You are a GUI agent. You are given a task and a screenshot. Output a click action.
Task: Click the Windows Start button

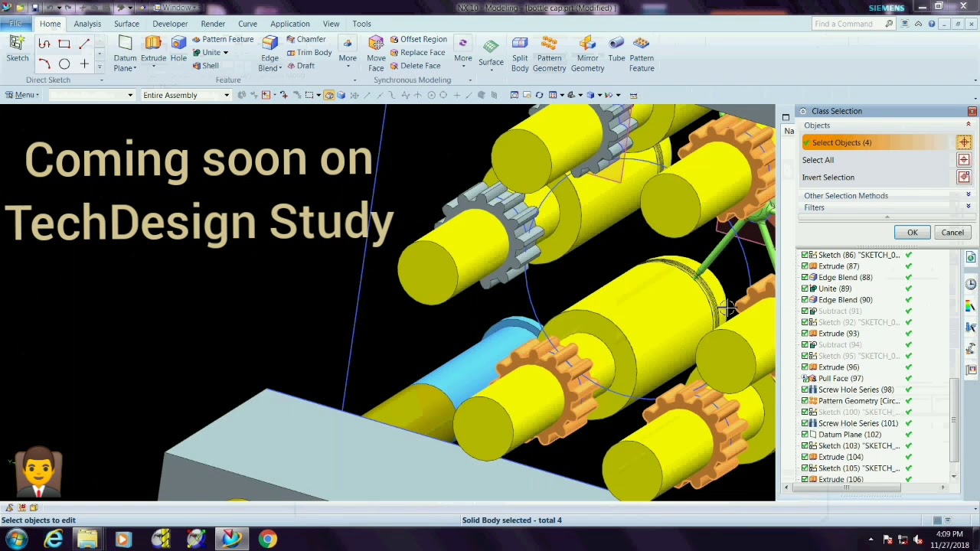point(16,539)
